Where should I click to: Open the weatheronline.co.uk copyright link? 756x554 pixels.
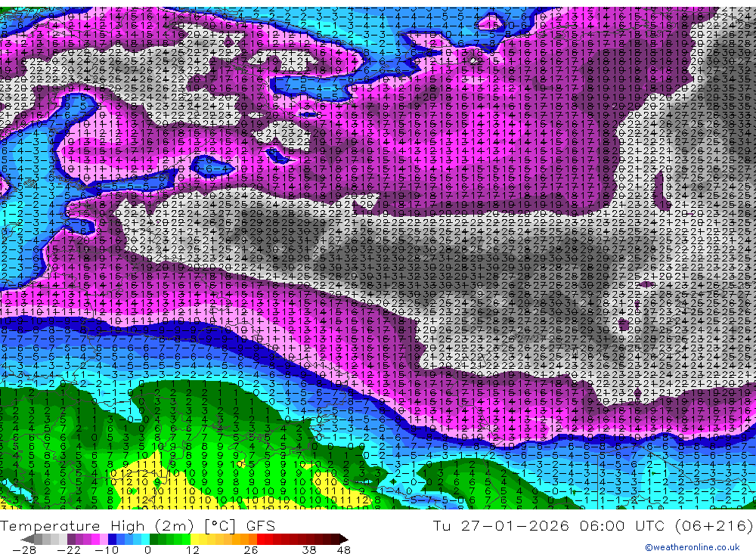click(692, 547)
